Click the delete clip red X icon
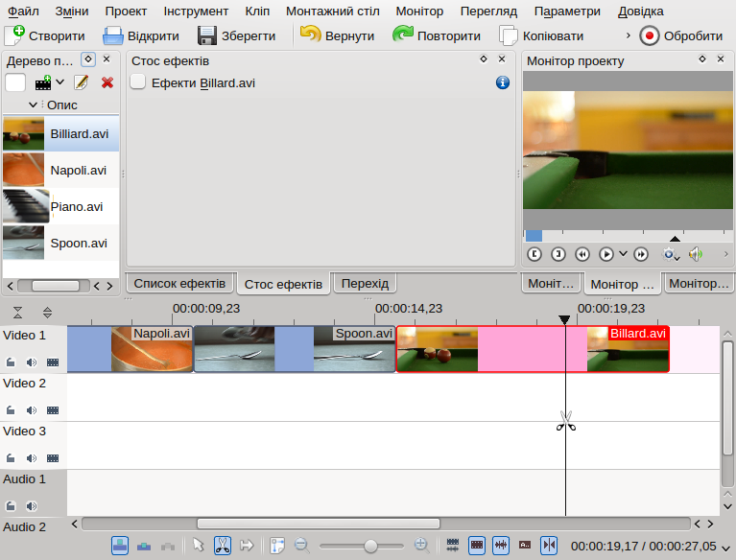The height and width of the screenshot is (560, 736). click(x=107, y=82)
